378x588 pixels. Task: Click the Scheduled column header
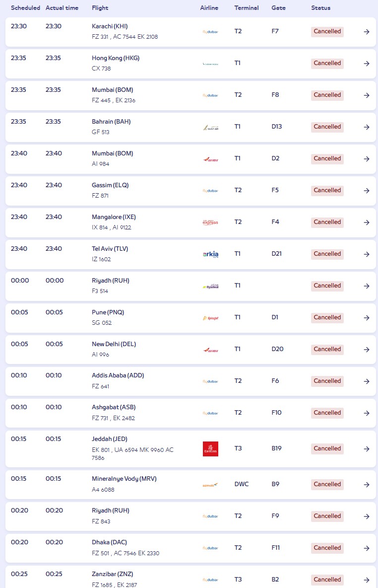[x=25, y=8]
